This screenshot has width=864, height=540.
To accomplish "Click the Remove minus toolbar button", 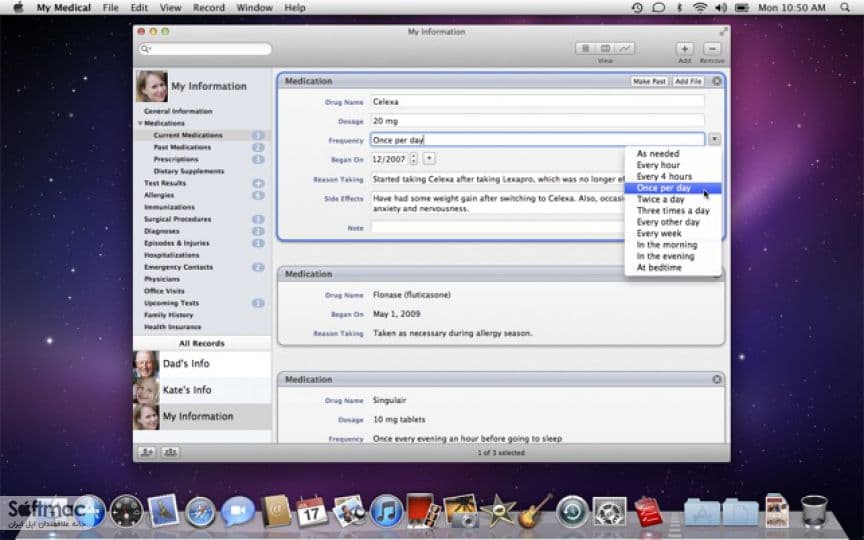I will tap(712, 48).
